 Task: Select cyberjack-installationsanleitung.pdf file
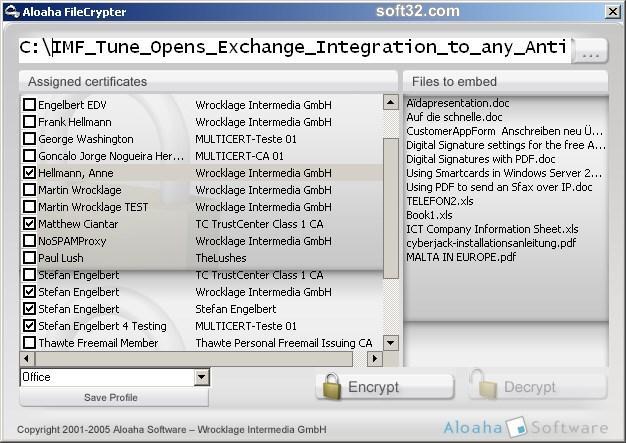pos(491,243)
